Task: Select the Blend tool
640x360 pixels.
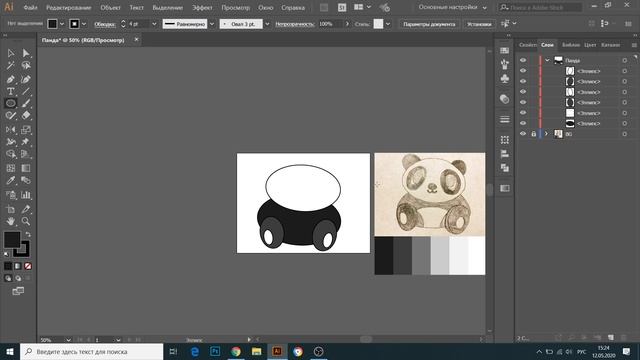Action: pyautogui.click(x=26, y=180)
